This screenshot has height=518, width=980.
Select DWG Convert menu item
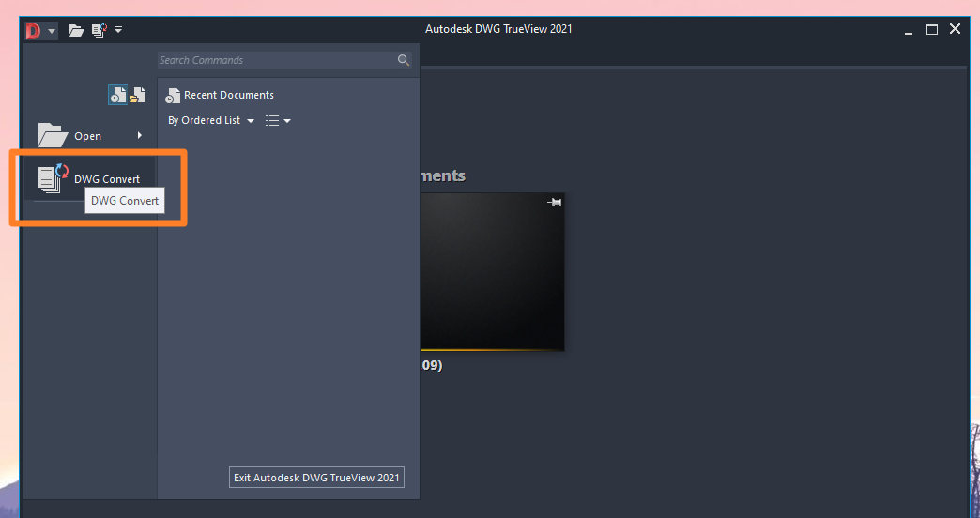coord(89,178)
